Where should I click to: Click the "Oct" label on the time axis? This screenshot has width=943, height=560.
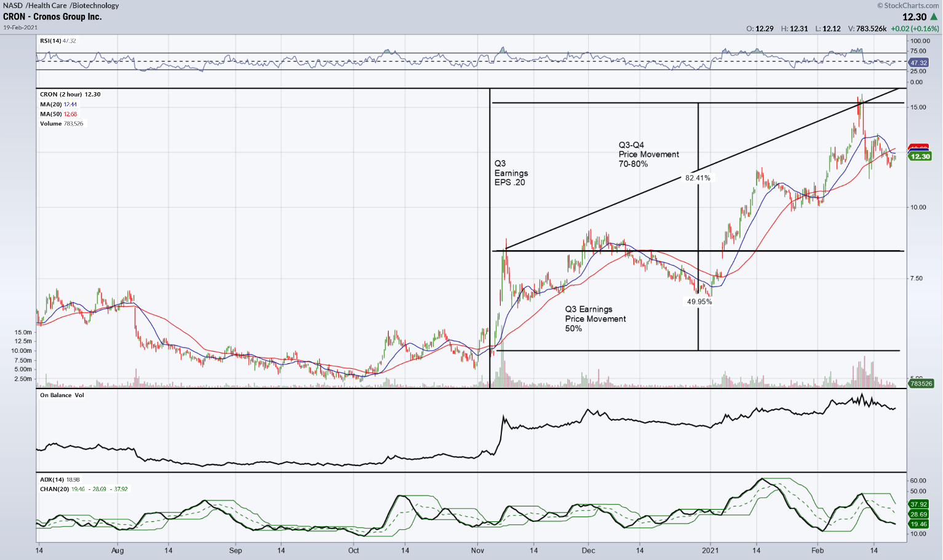(x=354, y=551)
